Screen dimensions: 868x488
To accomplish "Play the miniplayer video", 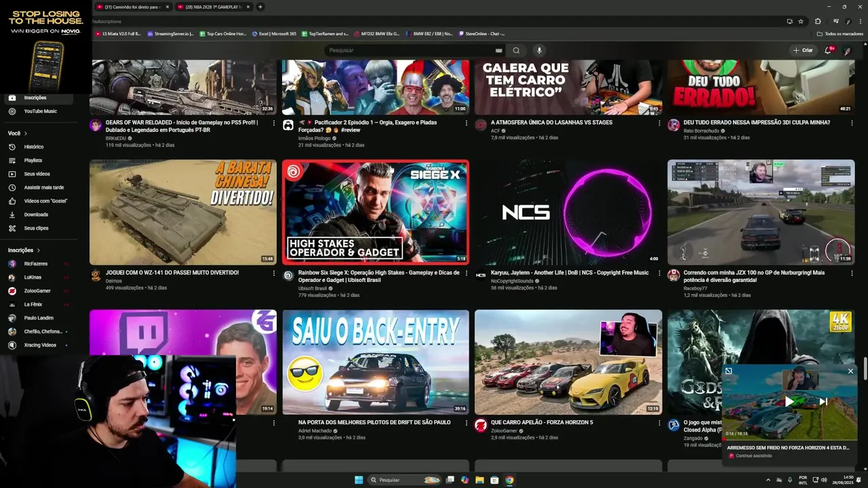I will pyautogui.click(x=789, y=402).
